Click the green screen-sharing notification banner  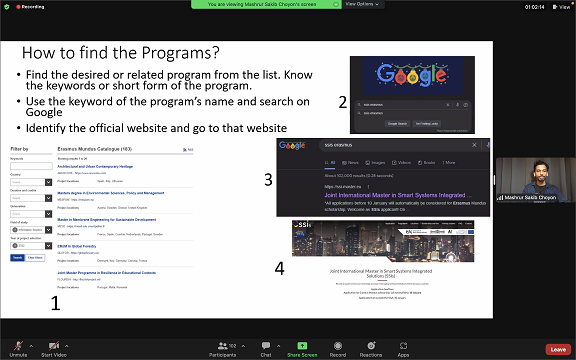[266, 4]
